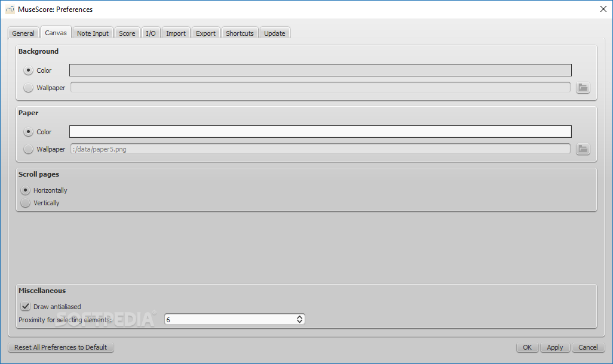The height and width of the screenshot is (364, 613).
Task: Click the Cancel button
Action: coord(588,347)
